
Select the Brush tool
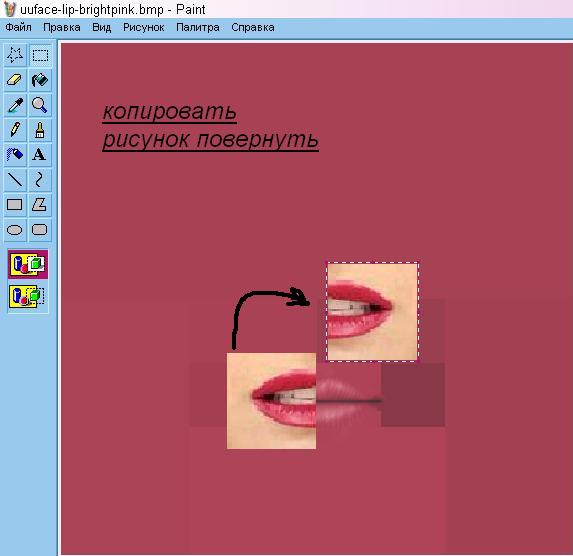(40, 130)
